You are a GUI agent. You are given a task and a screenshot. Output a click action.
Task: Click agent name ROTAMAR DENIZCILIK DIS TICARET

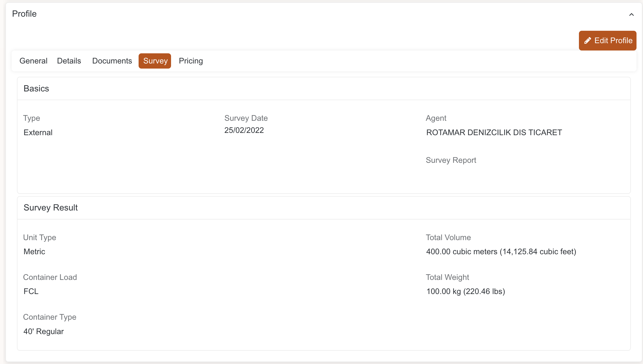click(x=494, y=133)
